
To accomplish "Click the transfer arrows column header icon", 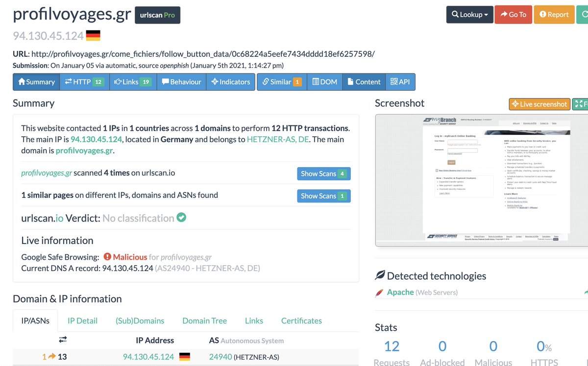I will 62,339.
